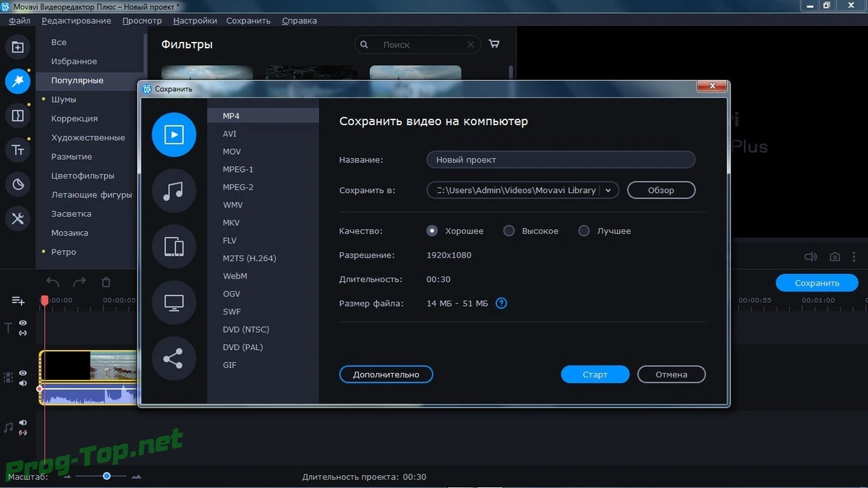868x488 pixels.
Task: Select the video export category icon
Action: [174, 135]
